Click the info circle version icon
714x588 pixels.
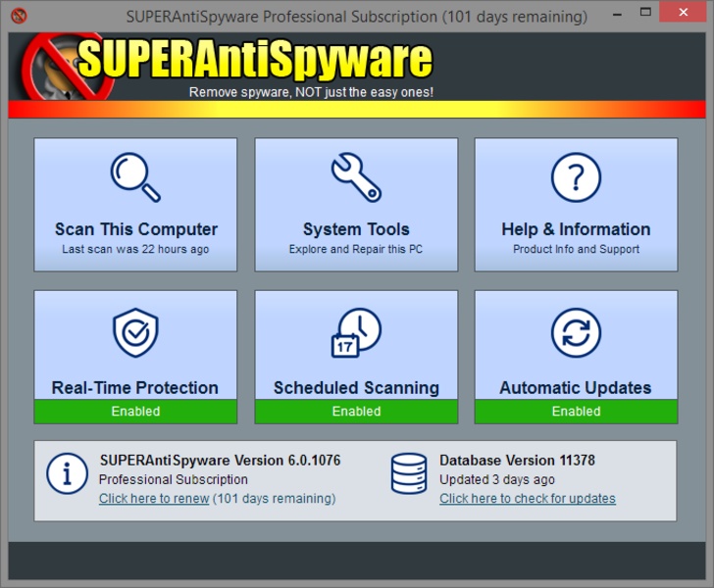click(68, 475)
